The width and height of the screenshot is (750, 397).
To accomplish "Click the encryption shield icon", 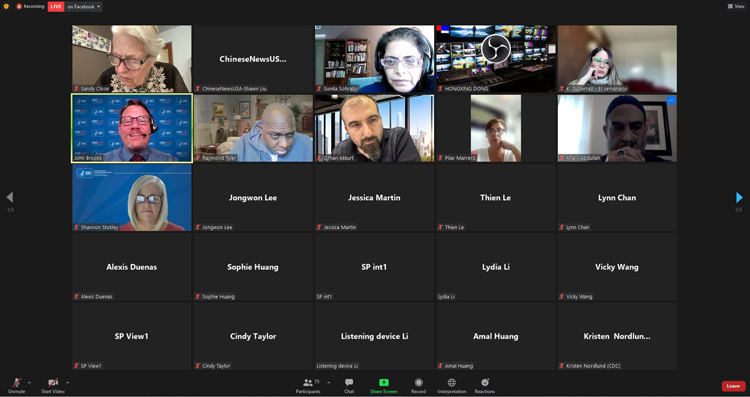I will point(6,7).
